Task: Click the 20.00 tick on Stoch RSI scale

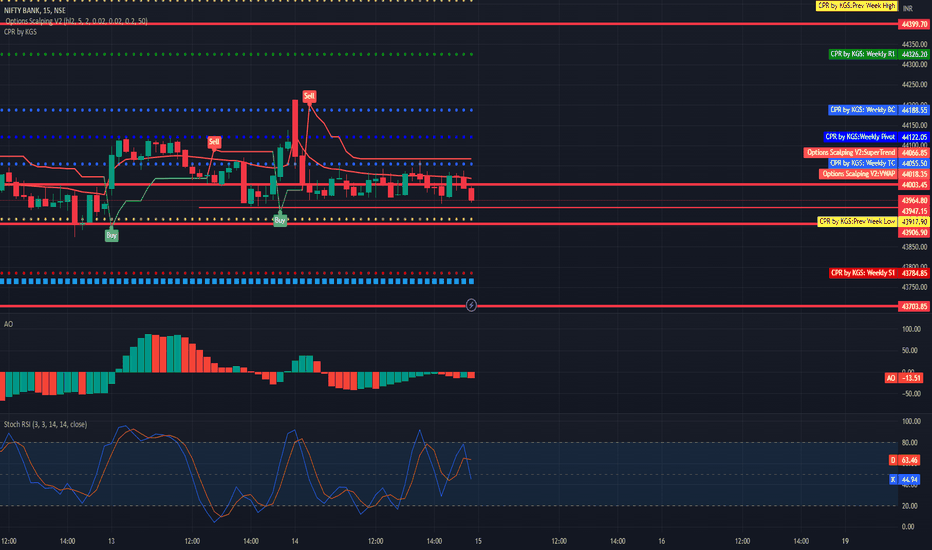Action: coord(909,506)
